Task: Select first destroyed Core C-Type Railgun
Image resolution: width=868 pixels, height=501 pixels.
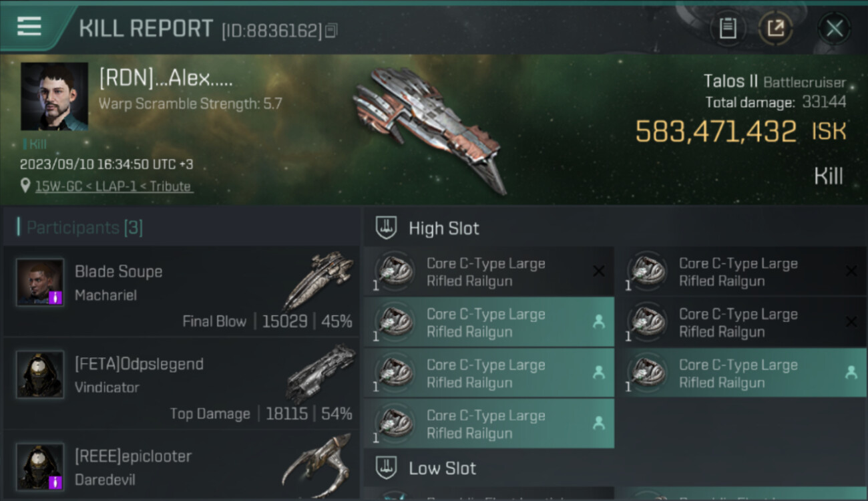Action: point(489,272)
